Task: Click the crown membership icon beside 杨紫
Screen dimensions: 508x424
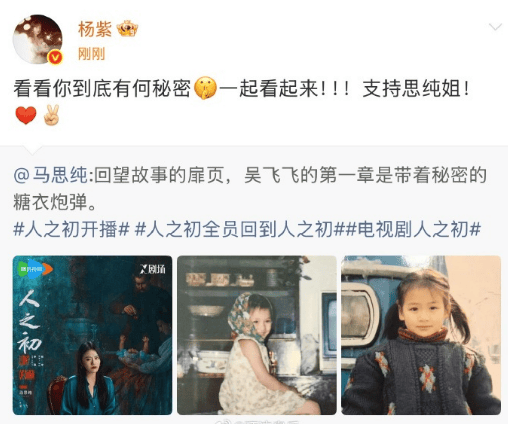Action: (127, 29)
